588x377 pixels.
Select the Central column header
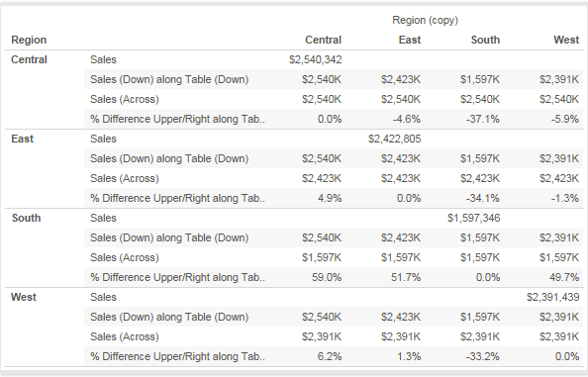tap(323, 40)
